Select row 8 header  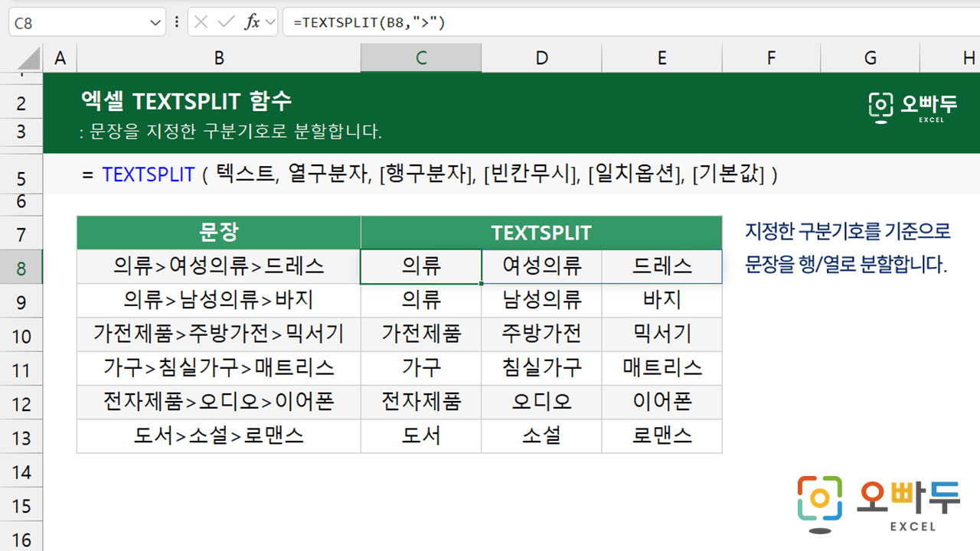click(x=21, y=267)
